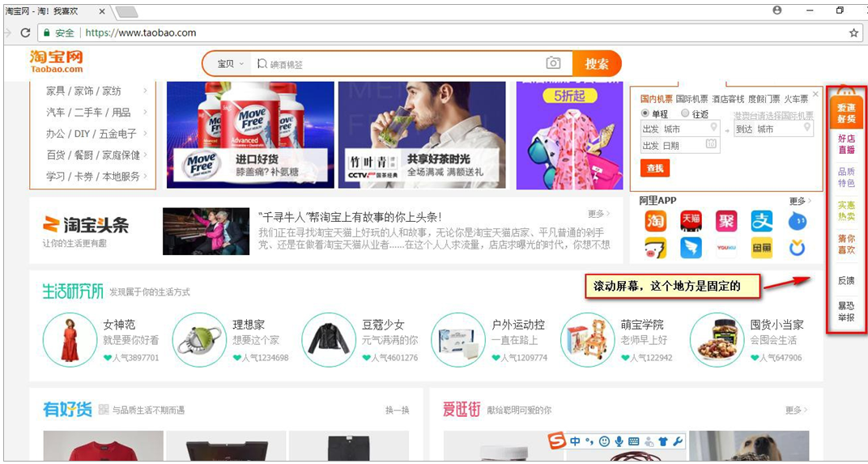Viewport: 868px width, 464px height.
Task: Open the 宝贝 search type dropdown
Action: click(230, 64)
